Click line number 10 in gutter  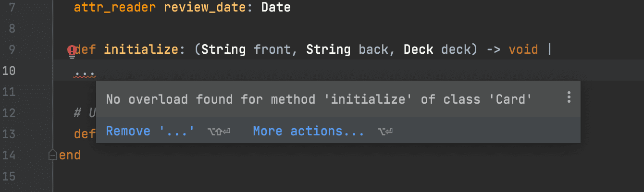9,71
